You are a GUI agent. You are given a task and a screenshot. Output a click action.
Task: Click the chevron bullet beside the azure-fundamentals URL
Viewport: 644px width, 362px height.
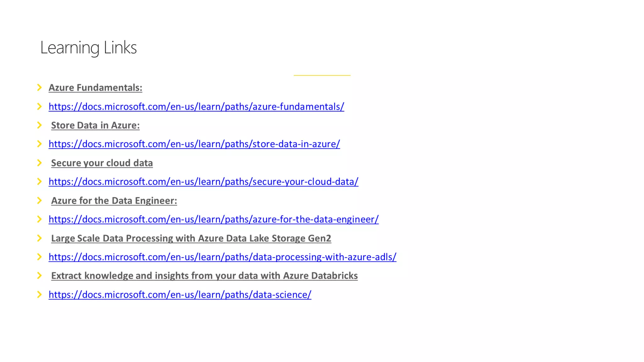pos(39,107)
